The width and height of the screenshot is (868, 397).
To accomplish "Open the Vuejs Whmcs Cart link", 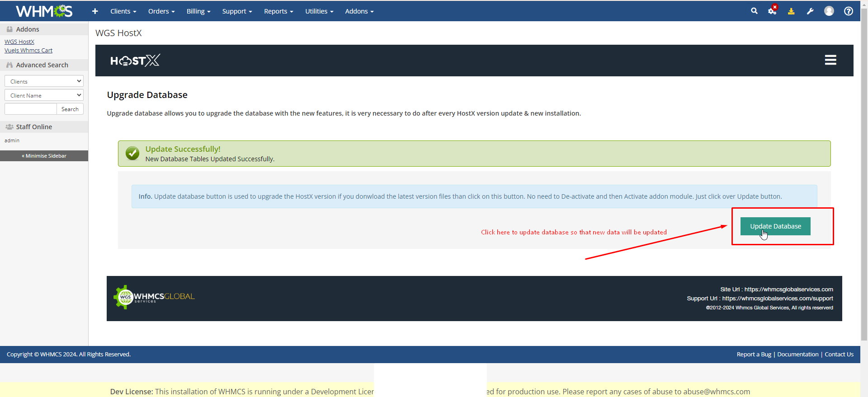I will click(28, 51).
